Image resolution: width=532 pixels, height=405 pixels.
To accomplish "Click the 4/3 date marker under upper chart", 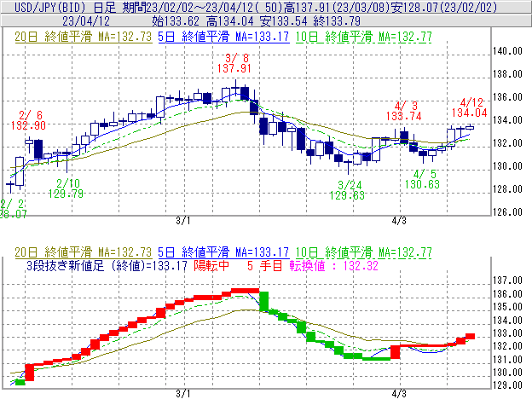I will coord(399,221).
